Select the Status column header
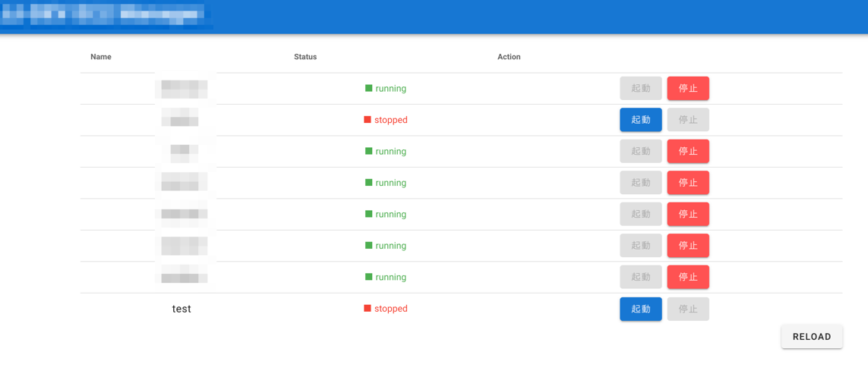Viewport: 868px width, 380px height. tap(305, 57)
